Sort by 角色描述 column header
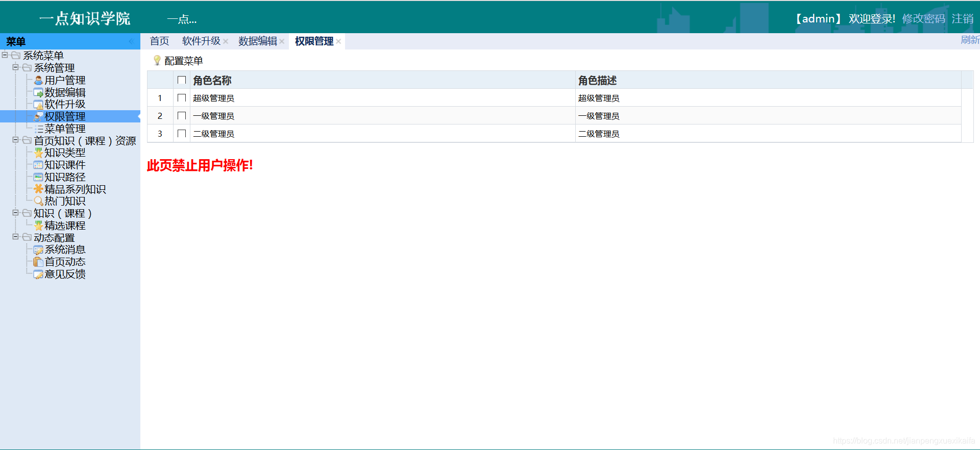 [x=768, y=80]
